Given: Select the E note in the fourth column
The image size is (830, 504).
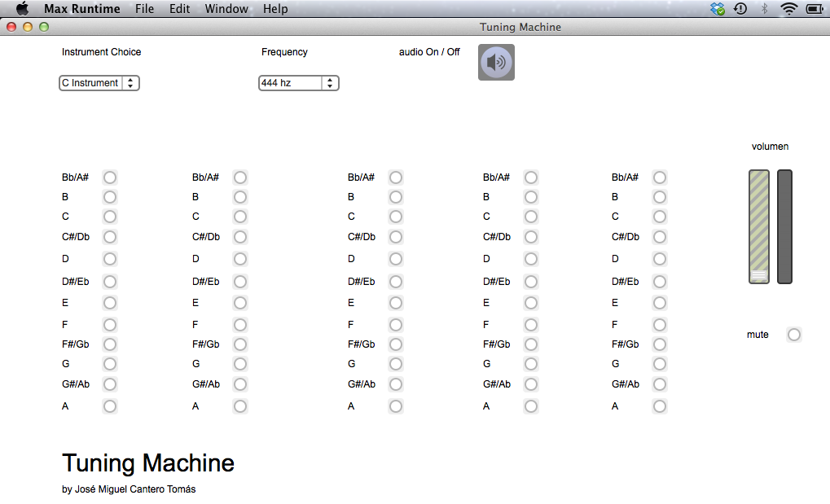Looking at the screenshot, I should click(x=531, y=303).
